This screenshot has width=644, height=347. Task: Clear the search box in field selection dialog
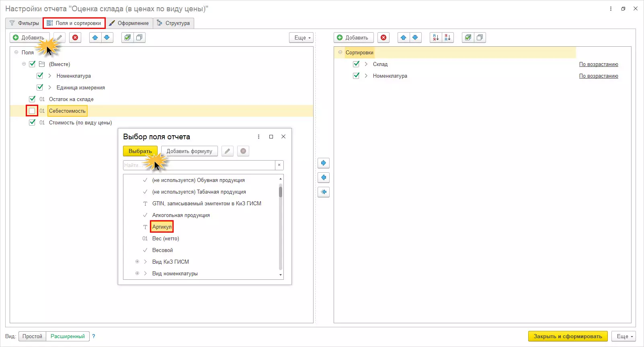click(279, 165)
